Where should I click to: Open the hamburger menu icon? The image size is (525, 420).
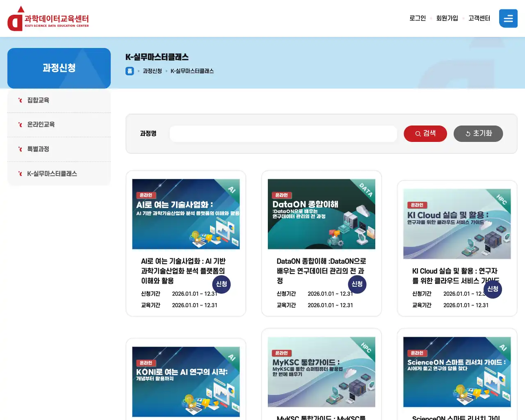coord(508,18)
